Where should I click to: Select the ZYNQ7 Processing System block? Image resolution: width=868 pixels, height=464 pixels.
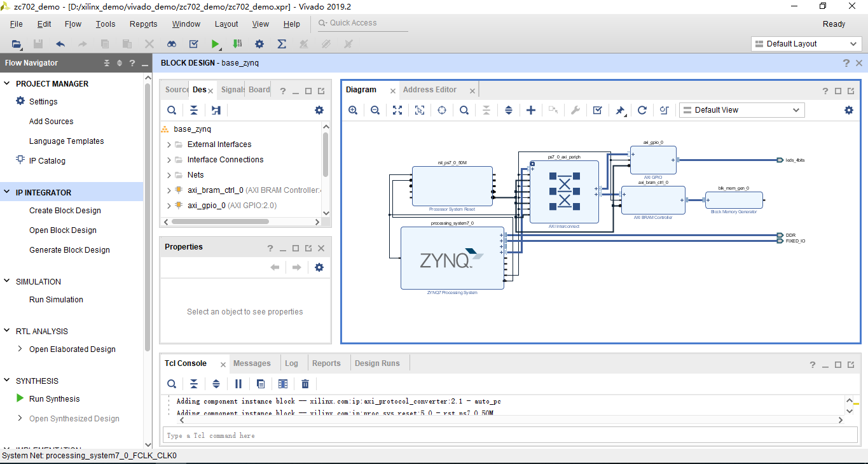pos(452,258)
